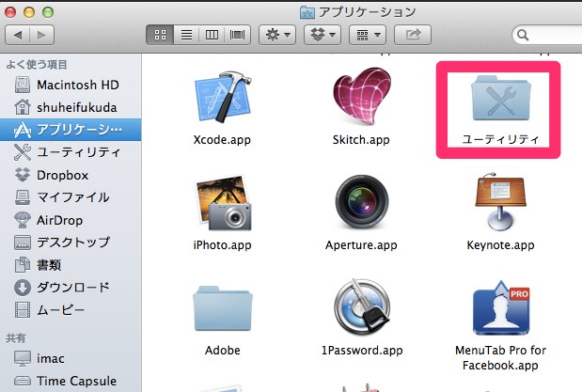582x392 pixels.
Task: Click the iPhoto.app file name label
Action: pyautogui.click(x=222, y=245)
